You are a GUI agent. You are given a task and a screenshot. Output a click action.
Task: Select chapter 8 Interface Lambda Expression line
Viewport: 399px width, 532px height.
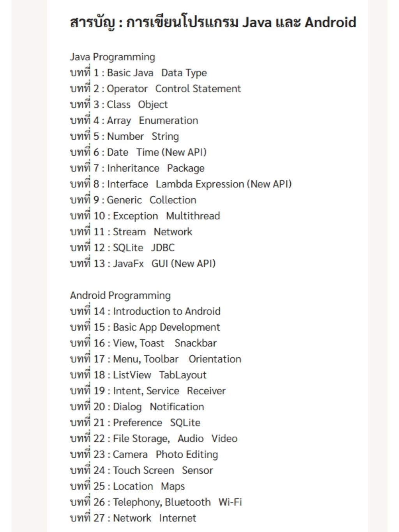[181, 184]
